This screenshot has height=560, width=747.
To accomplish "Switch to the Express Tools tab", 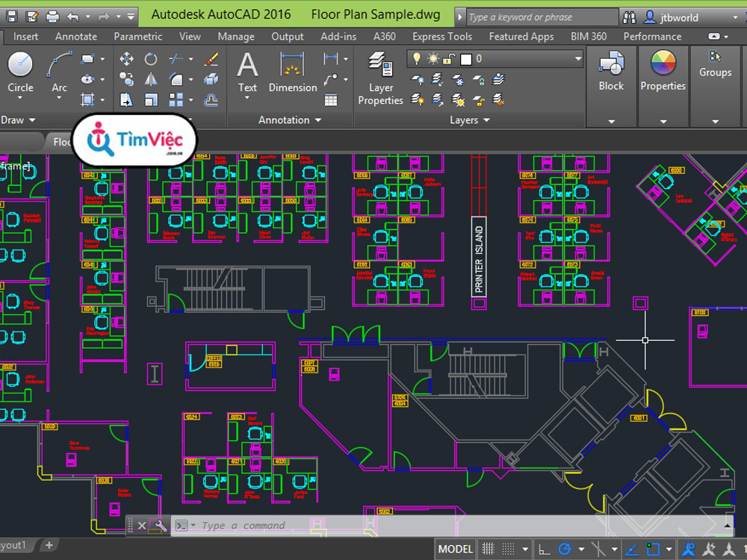I will coord(442,37).
